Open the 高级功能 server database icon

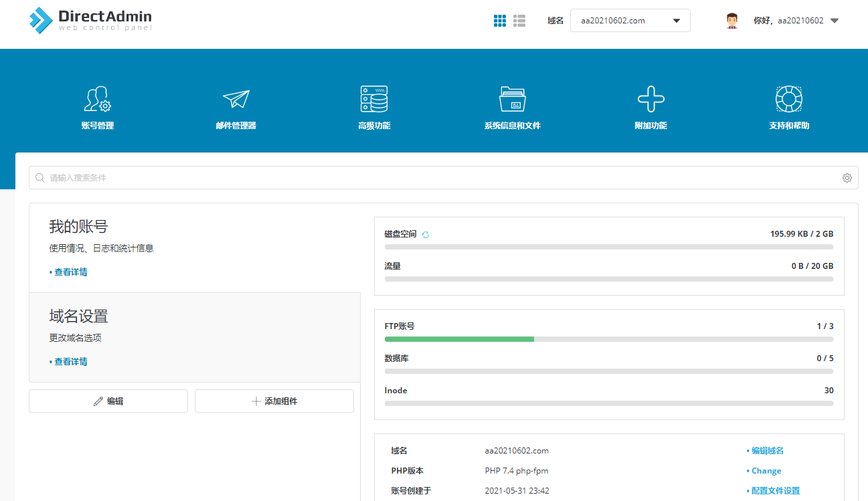374,99
